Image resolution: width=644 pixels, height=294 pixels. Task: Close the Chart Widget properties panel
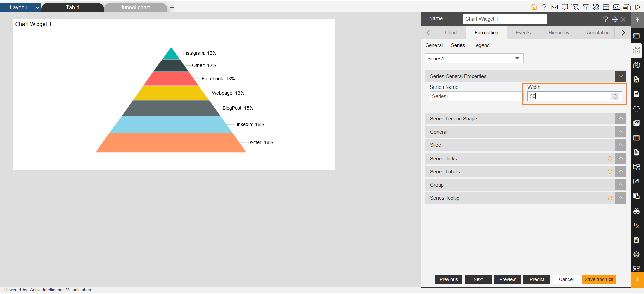tap(623, 19)
